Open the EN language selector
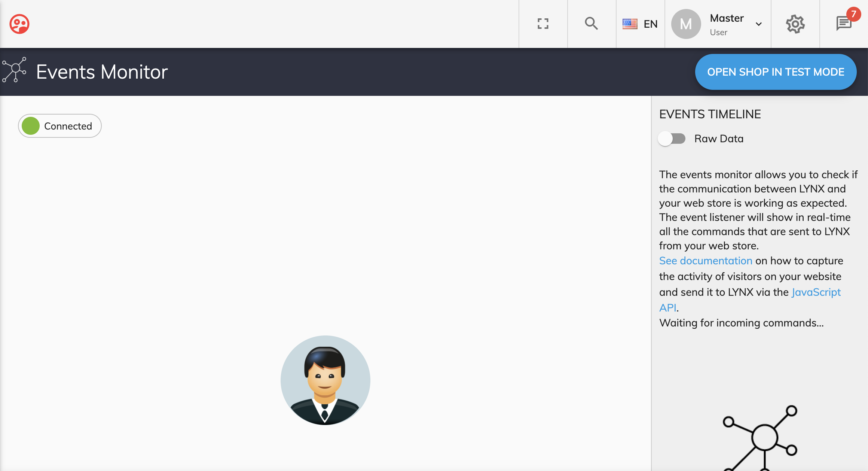Image resolution: width=868 pixels, height=471 pixels. click(x=640, y=24)
